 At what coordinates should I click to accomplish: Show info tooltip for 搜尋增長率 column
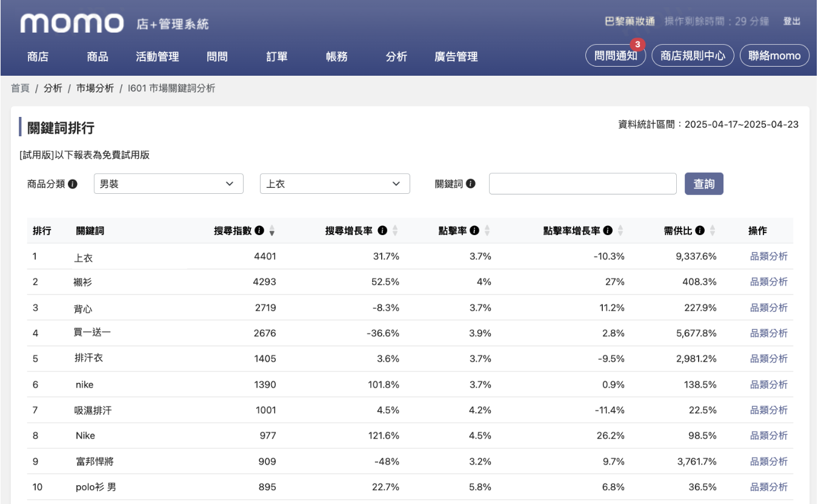pyautogui.click(x=382, y=231)
